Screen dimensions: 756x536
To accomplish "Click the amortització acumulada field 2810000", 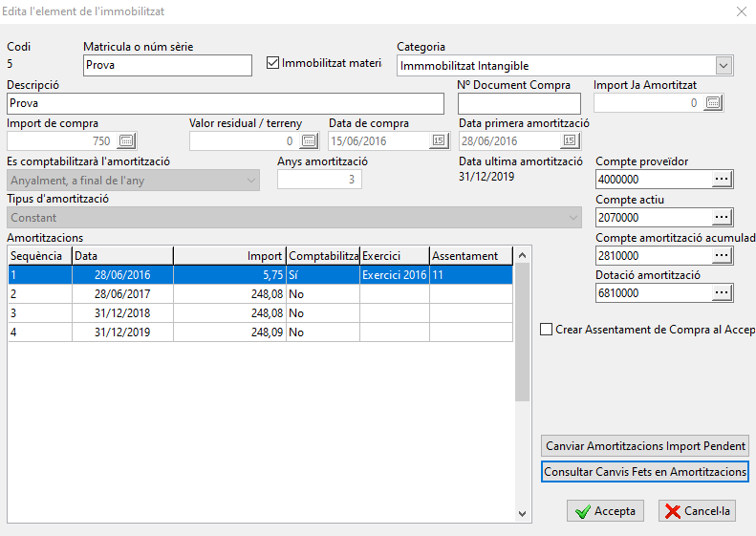I will point(654,255).
